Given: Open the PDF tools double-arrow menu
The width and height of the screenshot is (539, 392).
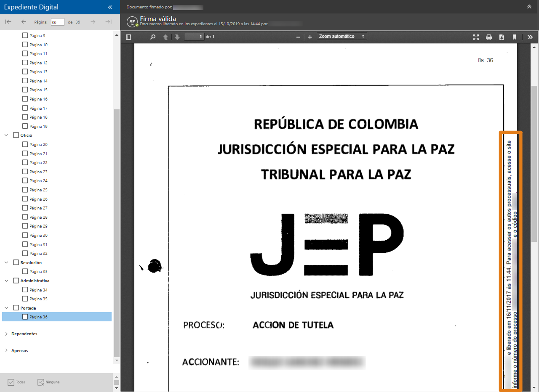Looking at the screenshot, I should coord(530,37).
